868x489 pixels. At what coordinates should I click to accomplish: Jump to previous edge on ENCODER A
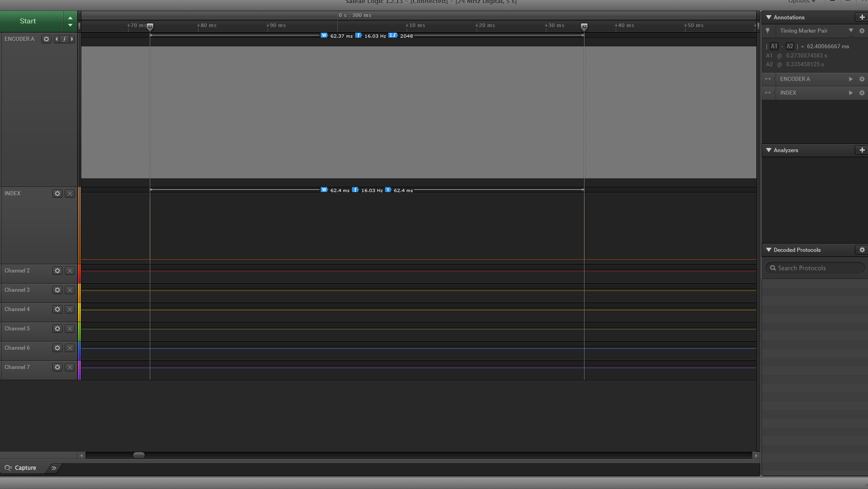[x=57, y=39]
